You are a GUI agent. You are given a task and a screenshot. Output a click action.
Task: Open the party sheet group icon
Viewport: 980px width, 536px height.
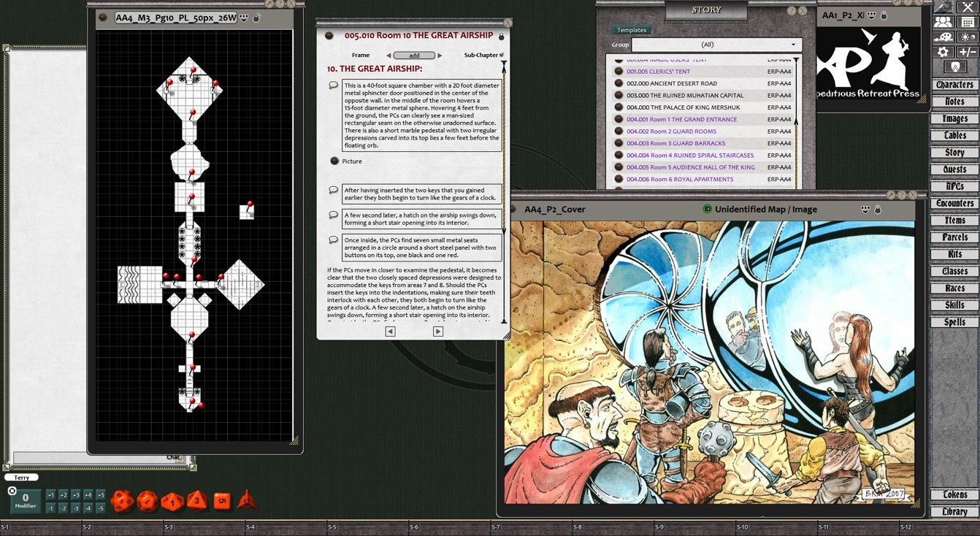coord(943,22)
